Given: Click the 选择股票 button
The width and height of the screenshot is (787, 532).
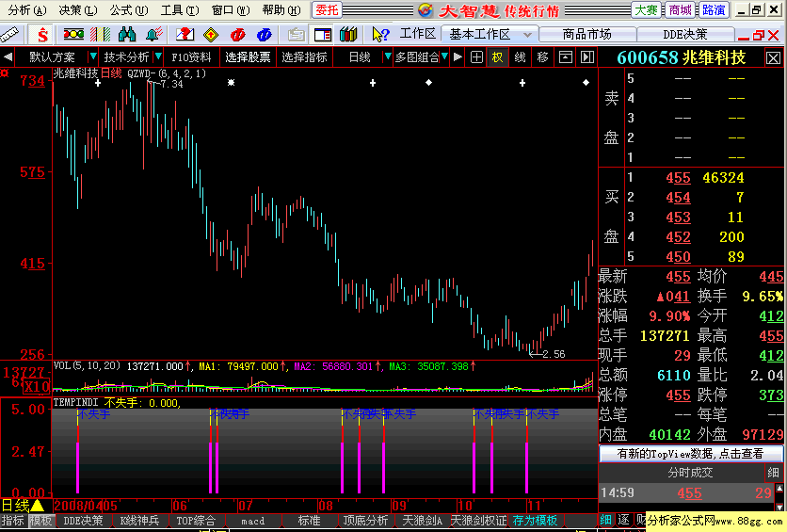Looking at the screenshot, I should click(248, 57).
